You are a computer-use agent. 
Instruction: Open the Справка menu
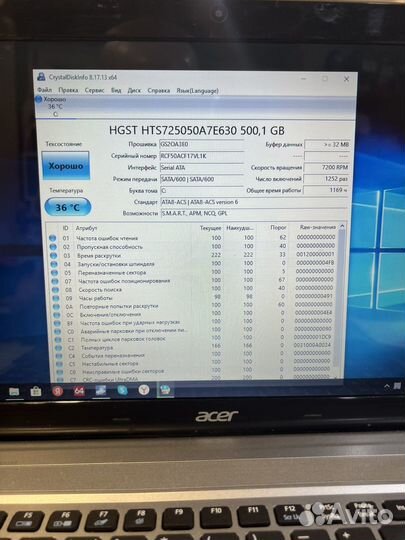click(158, 91)
